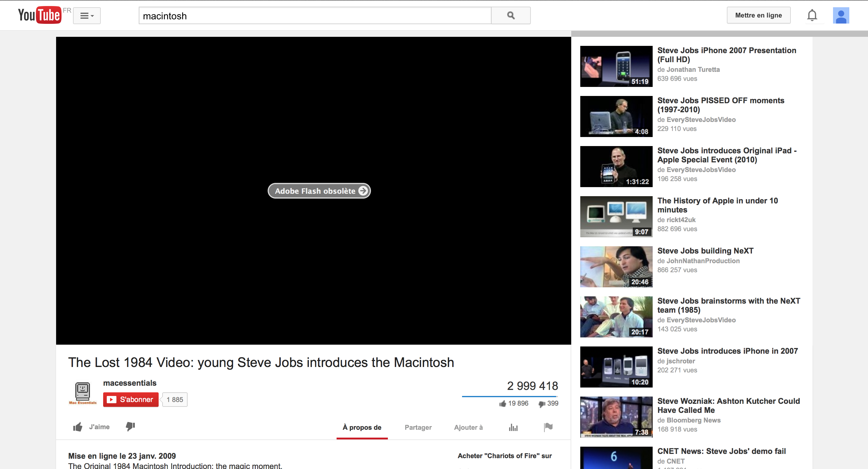
Task: Click the 2 999 418 view count
Action: [x=532, y=386]
